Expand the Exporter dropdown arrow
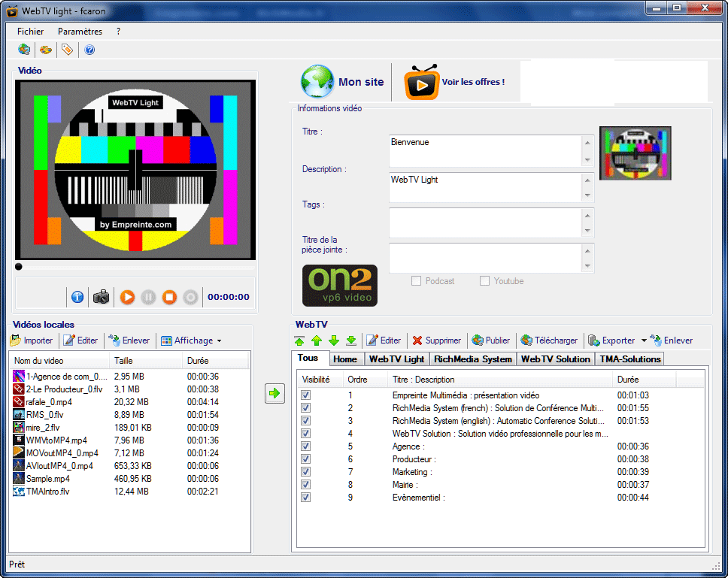This screenshot has width=728, height=578. coord(644,340)
